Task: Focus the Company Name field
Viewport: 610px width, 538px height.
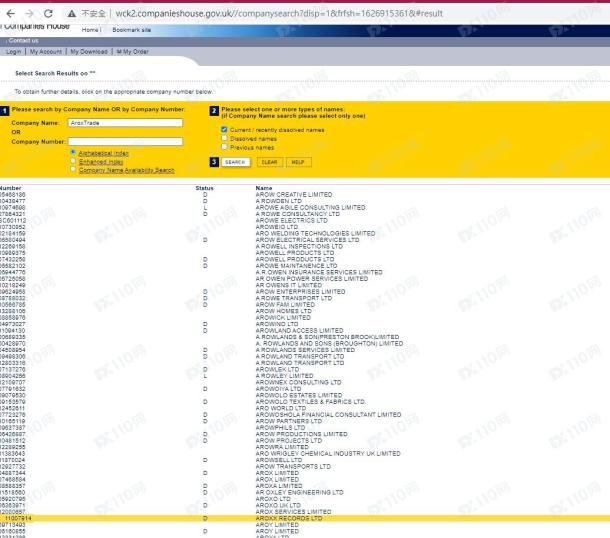Action: pos(125,123)
